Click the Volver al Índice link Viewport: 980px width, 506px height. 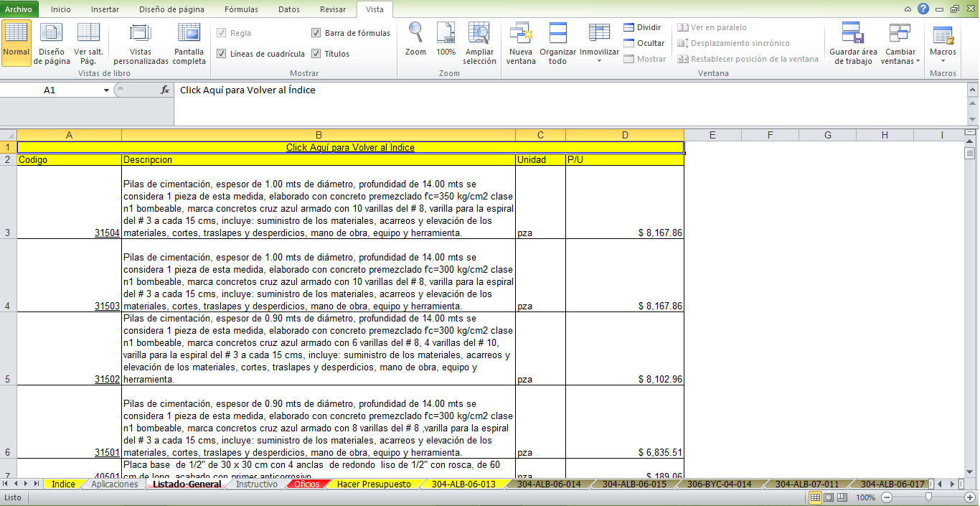pyautogui.click(x=350, y=147)
